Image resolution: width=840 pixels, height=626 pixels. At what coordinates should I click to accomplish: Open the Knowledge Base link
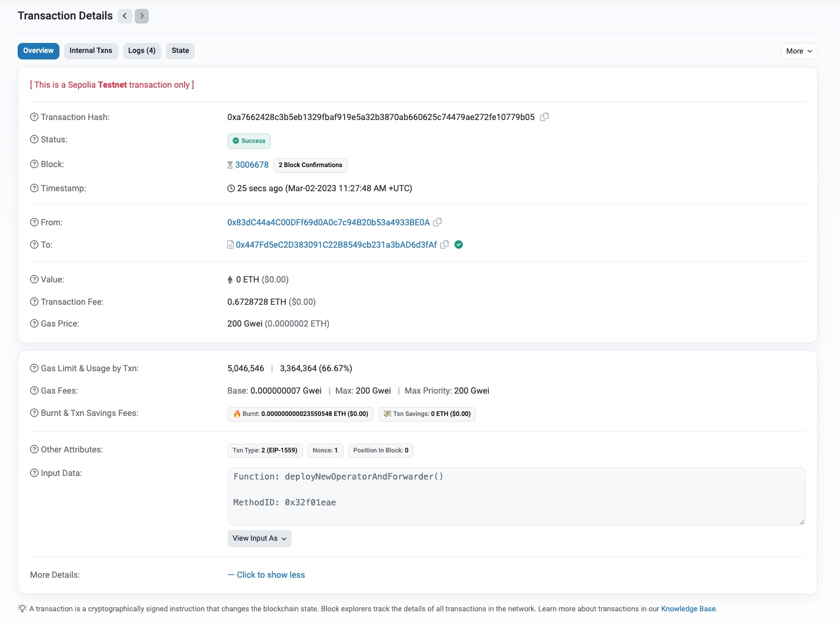tap(688, 609)
